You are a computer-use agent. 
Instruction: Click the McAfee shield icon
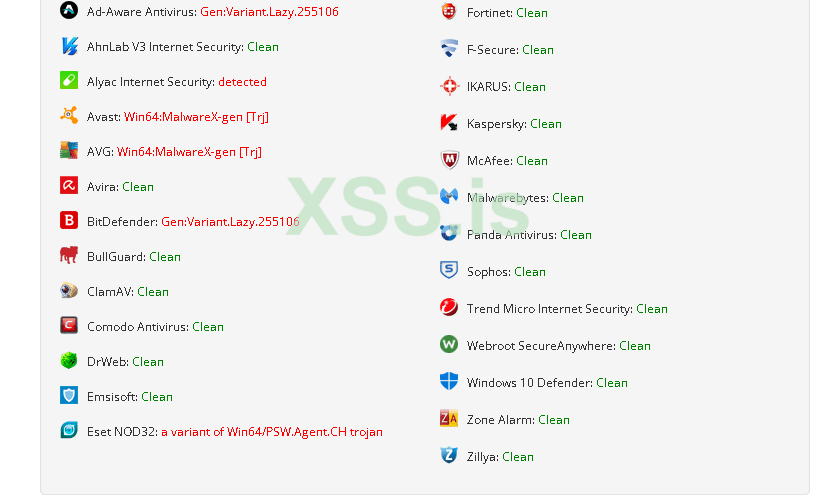(449, 160)
